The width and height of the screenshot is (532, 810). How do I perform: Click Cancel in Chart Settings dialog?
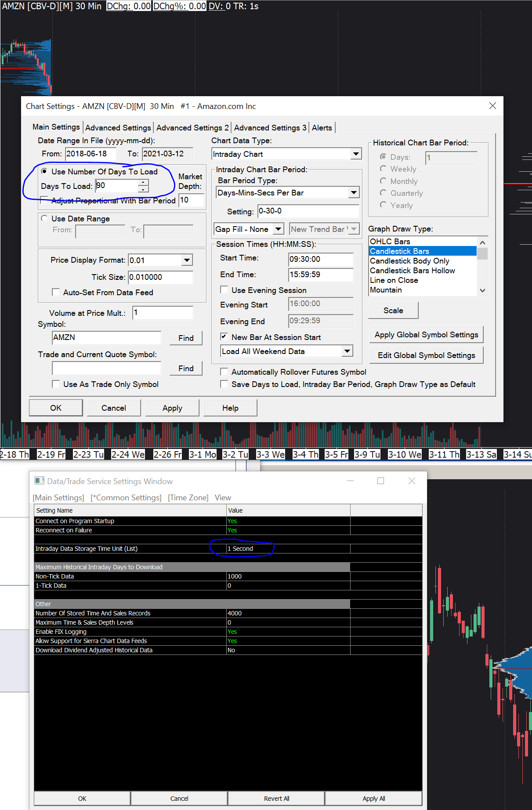[x=114, y=408]
